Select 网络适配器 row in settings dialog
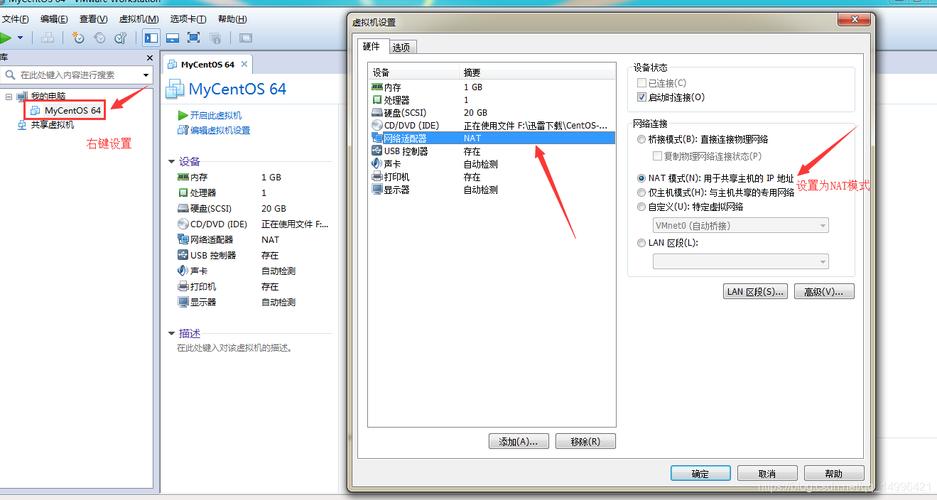This screenshot has height=500, width=937. click(491, 138)
